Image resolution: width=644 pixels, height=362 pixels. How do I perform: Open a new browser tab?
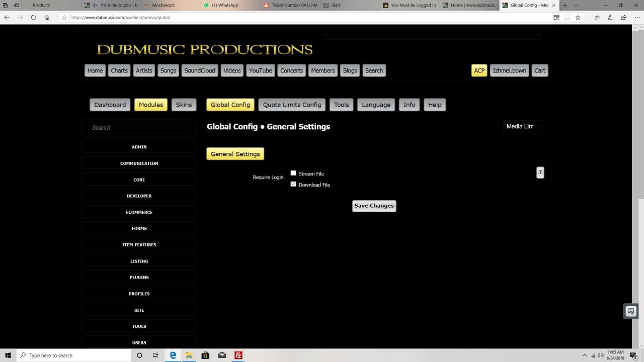(565, 5)
